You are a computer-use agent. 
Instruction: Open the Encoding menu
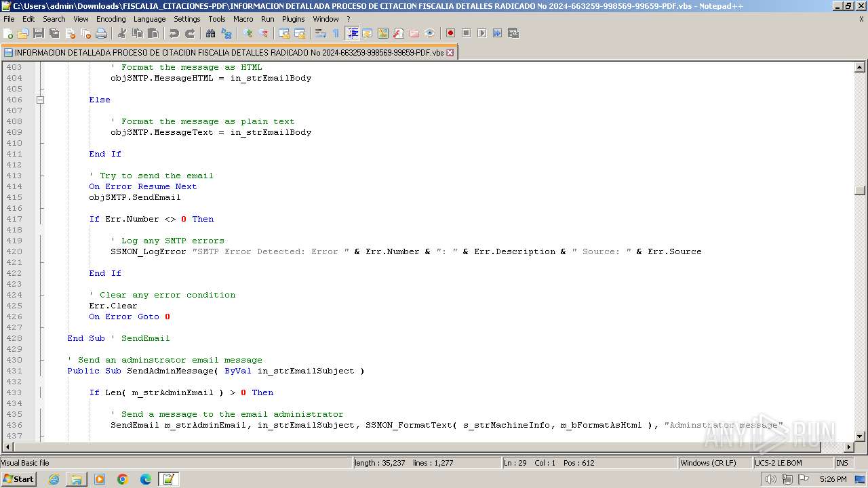point(111,19)
